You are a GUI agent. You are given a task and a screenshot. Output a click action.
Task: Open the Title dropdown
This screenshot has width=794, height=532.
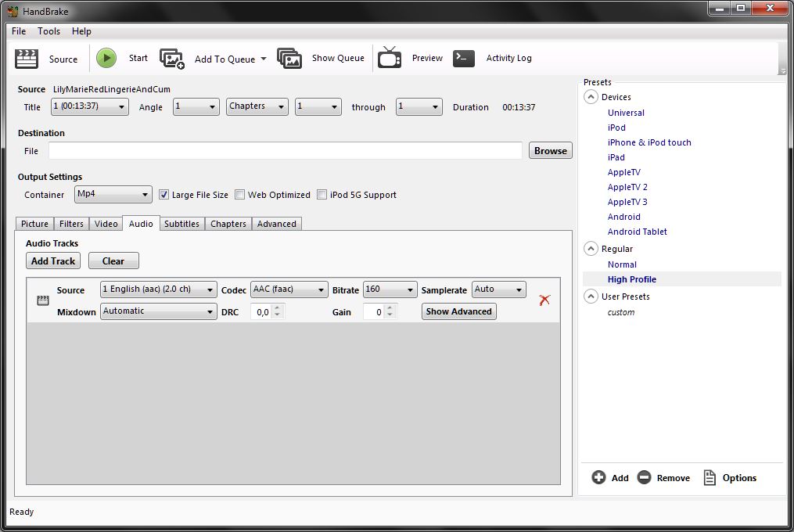pos(90,107)
